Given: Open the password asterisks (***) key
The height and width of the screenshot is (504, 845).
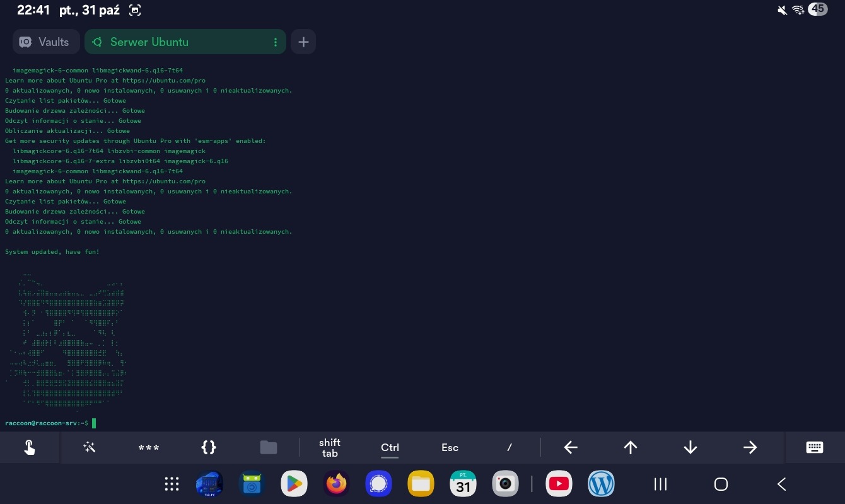Looking at the screenshot, I should click(149, 448).
